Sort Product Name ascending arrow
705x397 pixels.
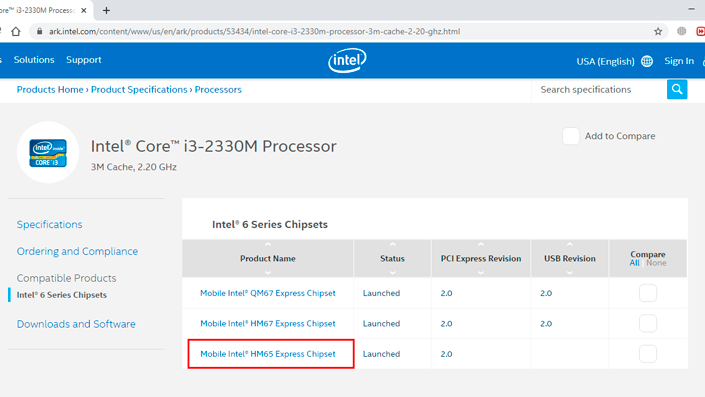tap(268, 245)
